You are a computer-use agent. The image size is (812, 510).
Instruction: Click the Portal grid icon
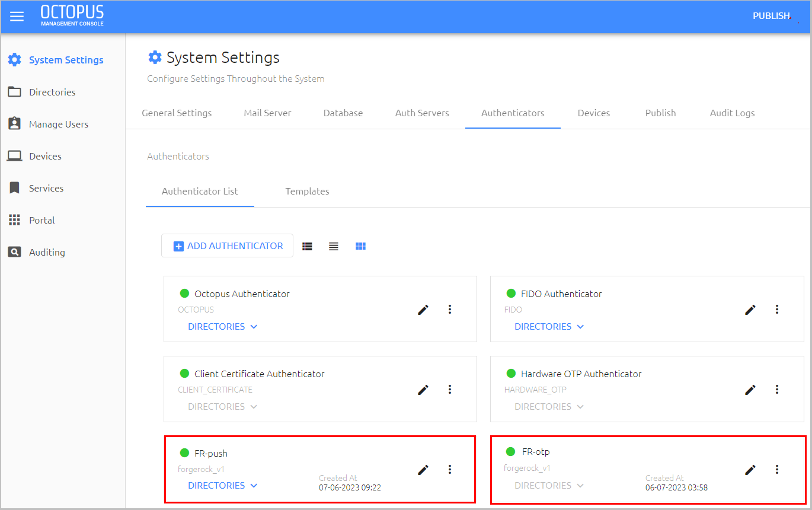[14, 220]
